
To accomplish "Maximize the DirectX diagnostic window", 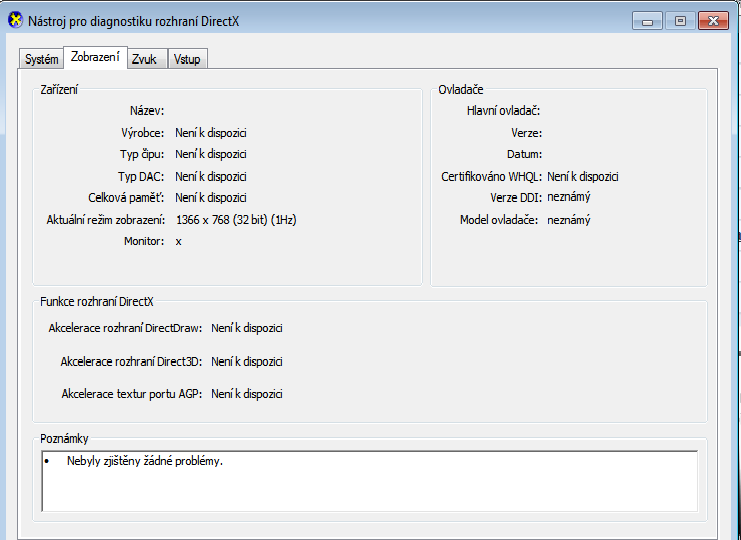I will (x=680, y=21).
